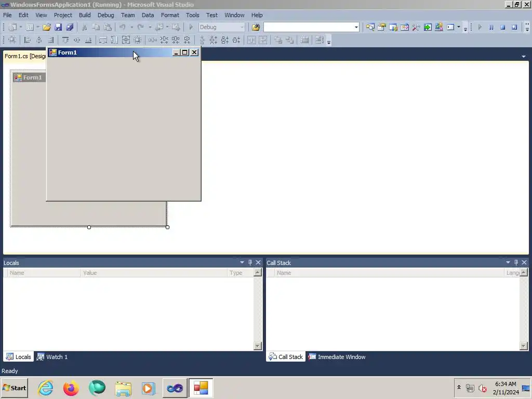
Task: Click the Find in Files icon
Action: coord(256,27)
